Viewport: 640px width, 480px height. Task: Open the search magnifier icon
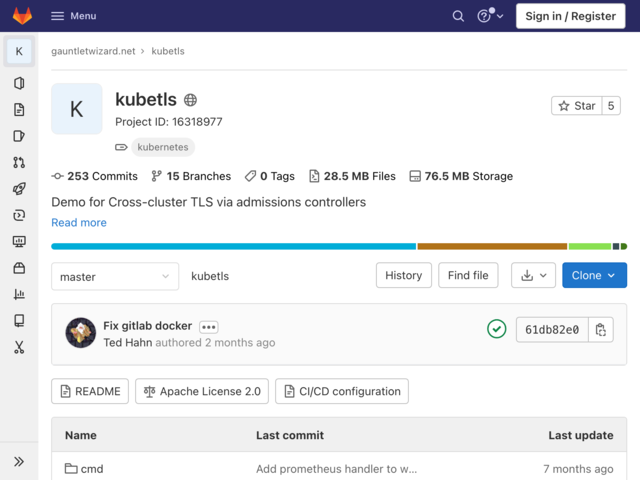(x=458, y=16)
